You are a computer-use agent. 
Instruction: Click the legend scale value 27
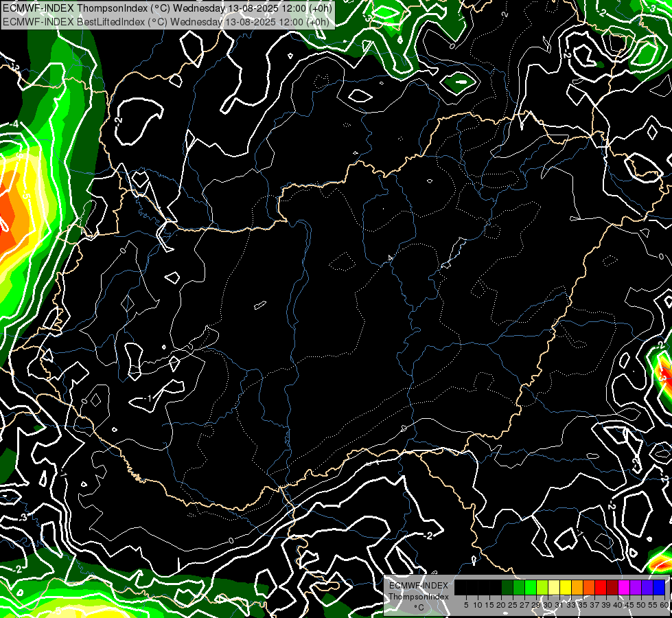pos(524,605)
